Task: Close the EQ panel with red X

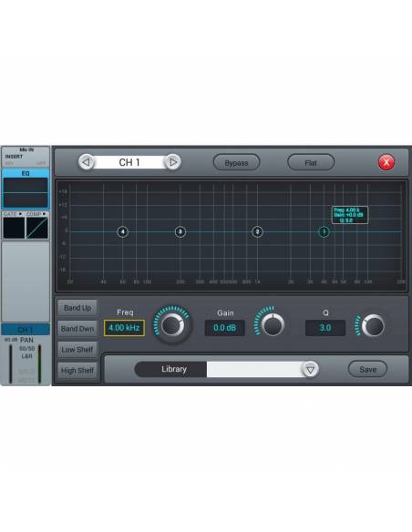Action: tap(386, 162)
